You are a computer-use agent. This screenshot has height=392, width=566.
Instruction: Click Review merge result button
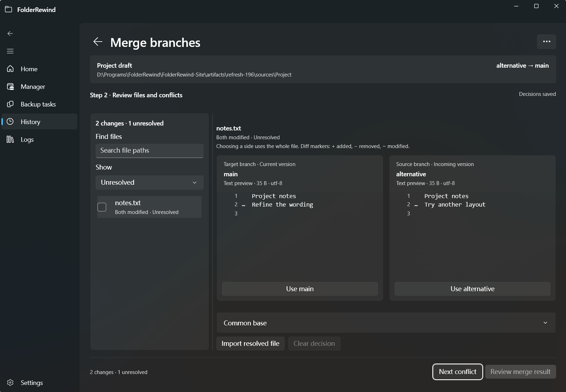(520, 372)
